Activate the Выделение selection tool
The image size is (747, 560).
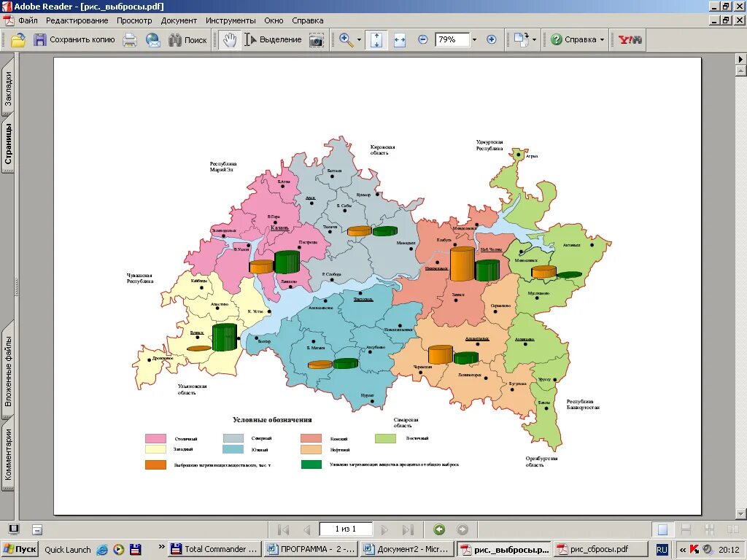273,40
